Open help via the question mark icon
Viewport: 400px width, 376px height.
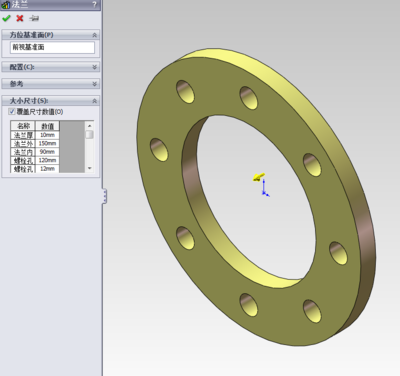tap(95, 4)
